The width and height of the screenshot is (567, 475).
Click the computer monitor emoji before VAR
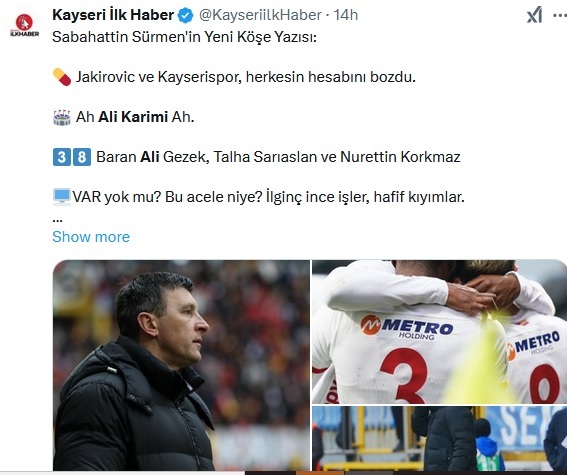tap(62, 197)
